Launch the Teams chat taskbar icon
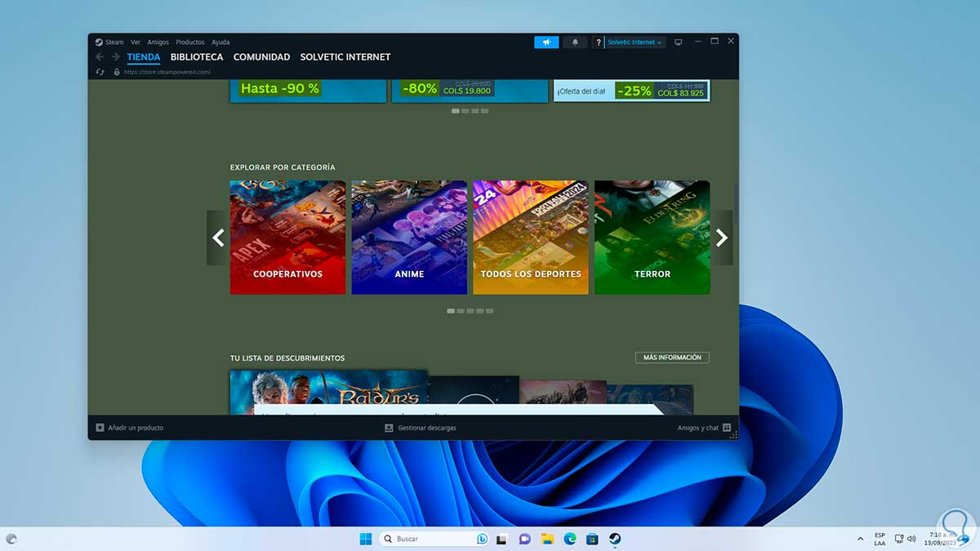The width and height of the screenshot is (980, 551). click(x=525, y=539)
